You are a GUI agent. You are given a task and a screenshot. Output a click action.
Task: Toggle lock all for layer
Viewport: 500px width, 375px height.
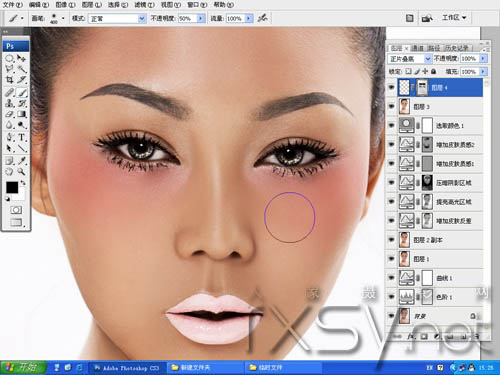[433, 71]
